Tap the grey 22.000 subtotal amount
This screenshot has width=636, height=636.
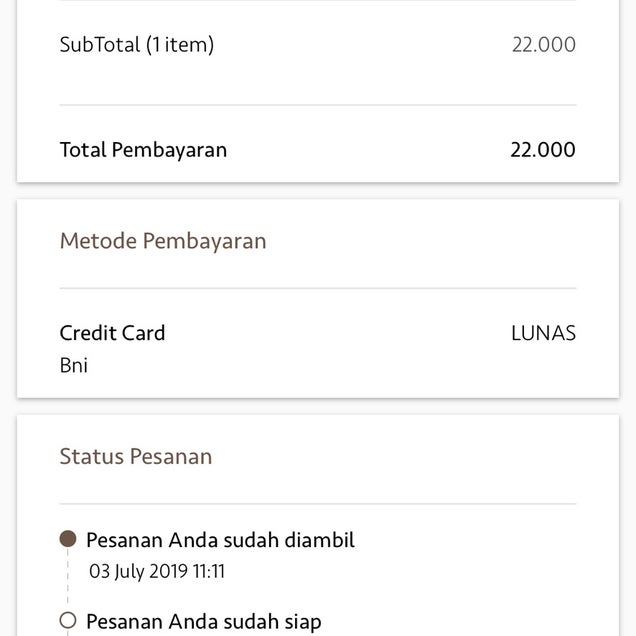pos(543,44)
